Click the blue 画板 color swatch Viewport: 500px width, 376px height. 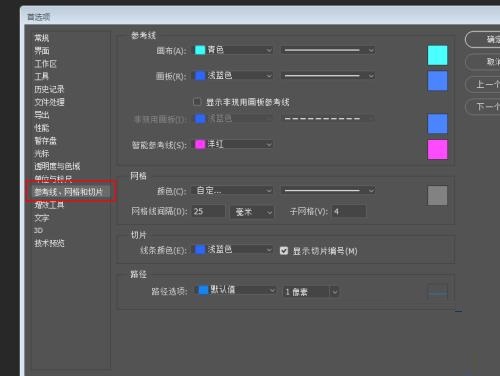tap(437, 81)
